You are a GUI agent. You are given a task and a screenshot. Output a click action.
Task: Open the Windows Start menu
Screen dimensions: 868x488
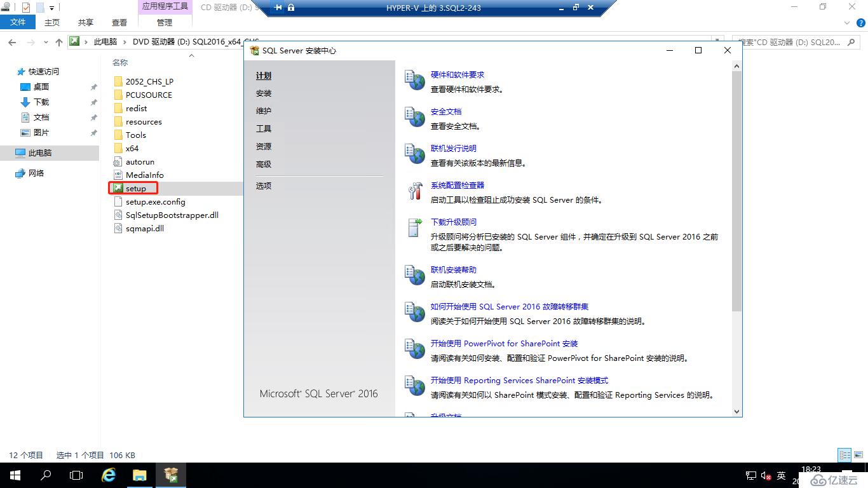coord(15,475)
